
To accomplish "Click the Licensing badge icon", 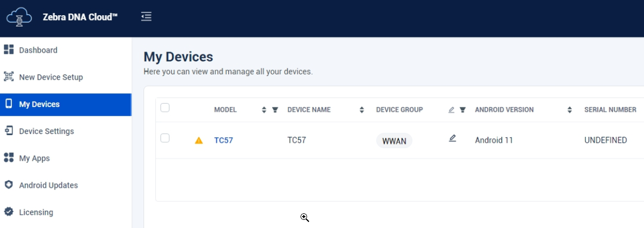I will point(9,212).
